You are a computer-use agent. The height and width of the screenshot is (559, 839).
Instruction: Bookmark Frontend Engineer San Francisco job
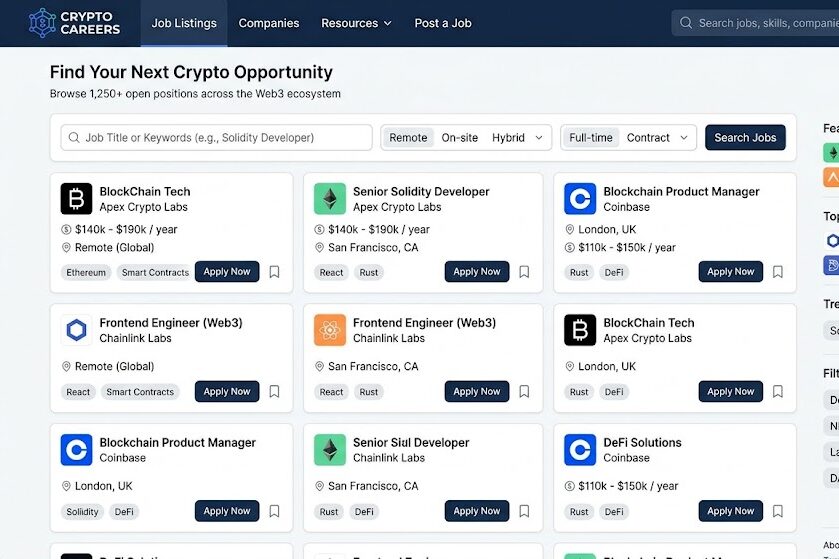tap(524, 392)
